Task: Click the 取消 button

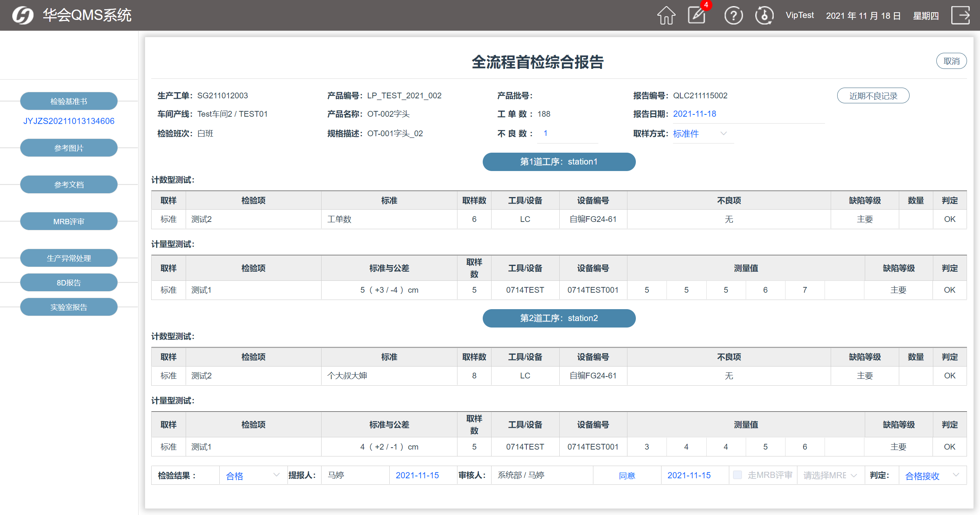Action: [x=951, y=61]
